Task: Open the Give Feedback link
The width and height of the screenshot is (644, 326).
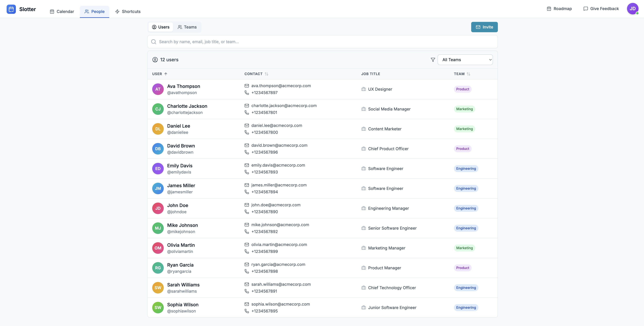Action: [x=601, y=9]
